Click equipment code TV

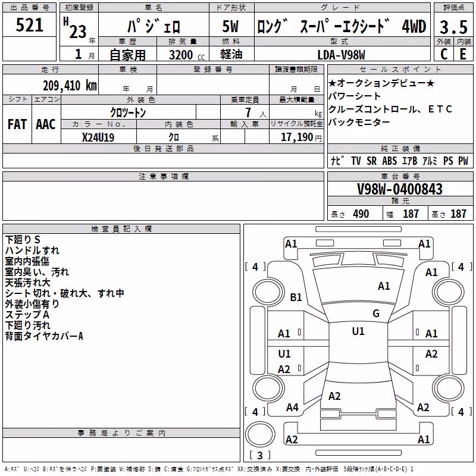coord(356,161)
